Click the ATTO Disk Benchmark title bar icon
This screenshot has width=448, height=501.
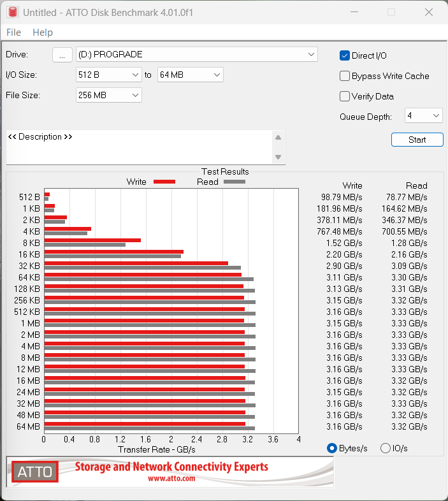point(12,12)
